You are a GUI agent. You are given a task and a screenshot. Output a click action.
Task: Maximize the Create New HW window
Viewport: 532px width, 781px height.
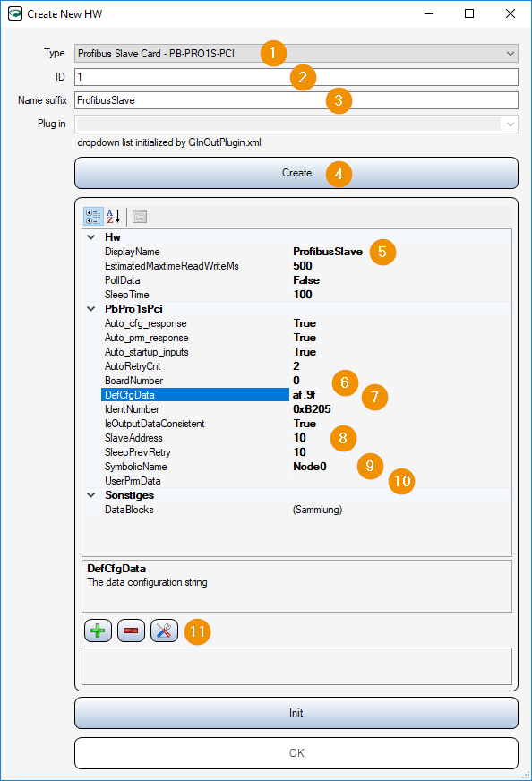coord(469,13)
